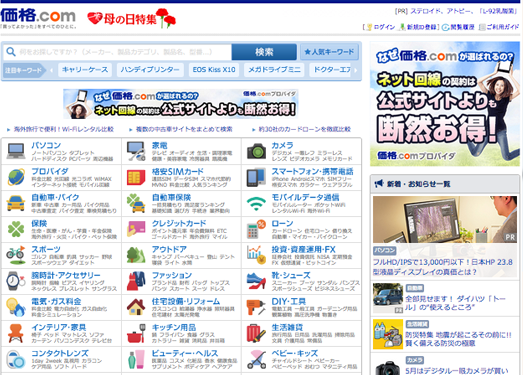The image size is (523, 375).
Task: Click the pot and spatula icon for キッチン用品
Action: click(x=136, y=333)
